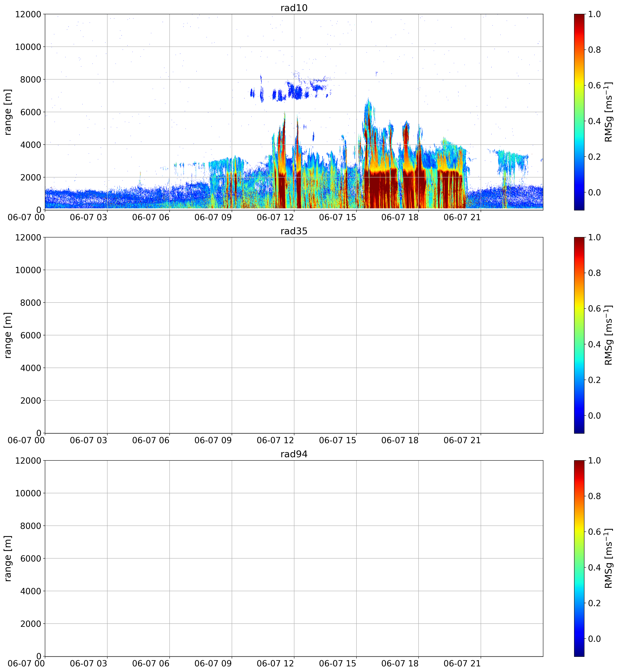618x672 pixels.
Task: Click '06-07 06' x-tick under rad10
Action: point(151,217)
